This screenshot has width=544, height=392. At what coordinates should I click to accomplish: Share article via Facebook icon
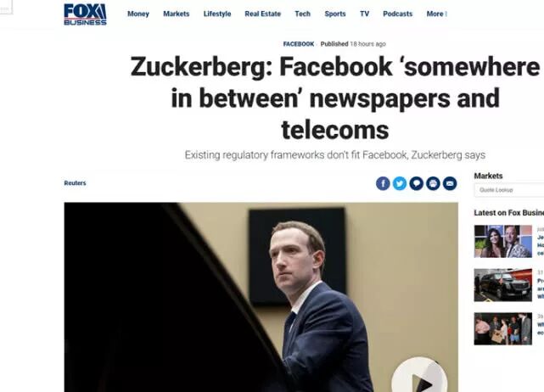coord(383,183)
